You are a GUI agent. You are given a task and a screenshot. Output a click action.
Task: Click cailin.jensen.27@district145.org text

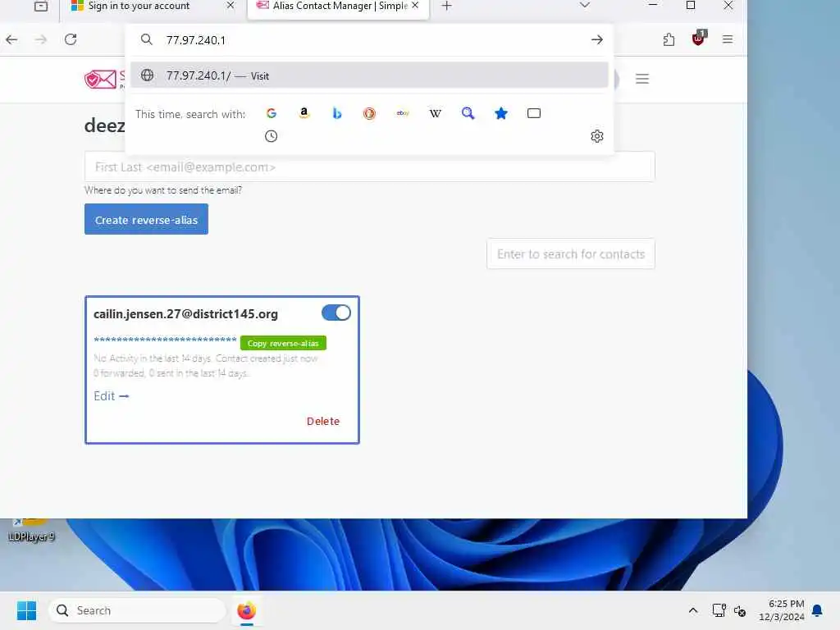tap(185, 314)
